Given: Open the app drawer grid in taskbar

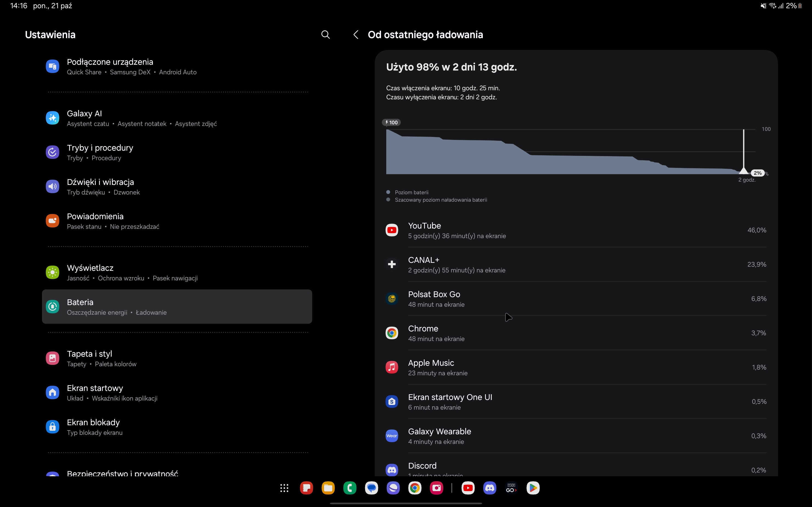Looking at the screenshot, I should tap(284, 488).
